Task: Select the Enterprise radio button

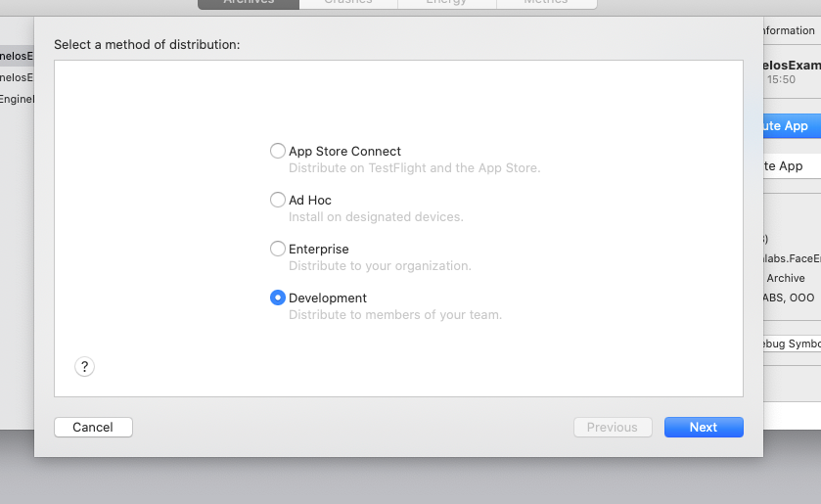Action: click(278, 249)
